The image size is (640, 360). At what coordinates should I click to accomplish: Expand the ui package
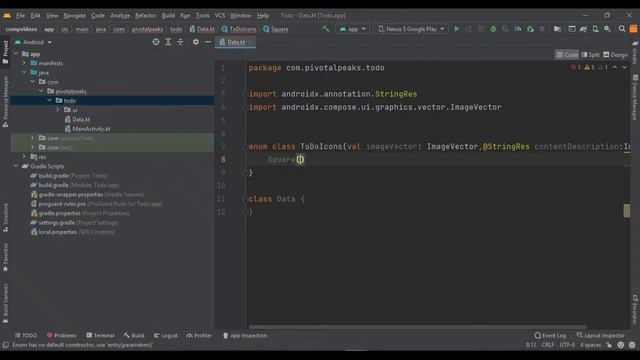pyautogui.click(x=58, y=110)
